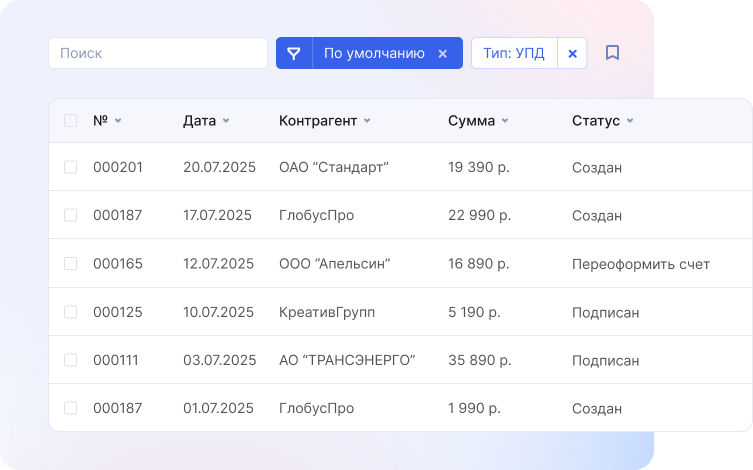Sort by № column arrow
753x470 pixels.
(x=118, y=121)
